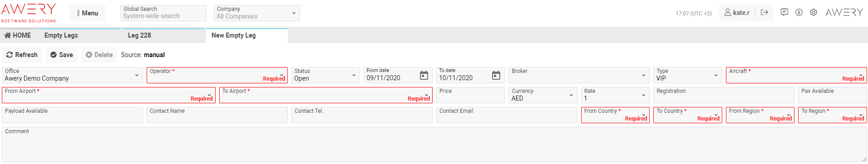
Task: Open the Type VIP dropdown
Action: (688, 75)
